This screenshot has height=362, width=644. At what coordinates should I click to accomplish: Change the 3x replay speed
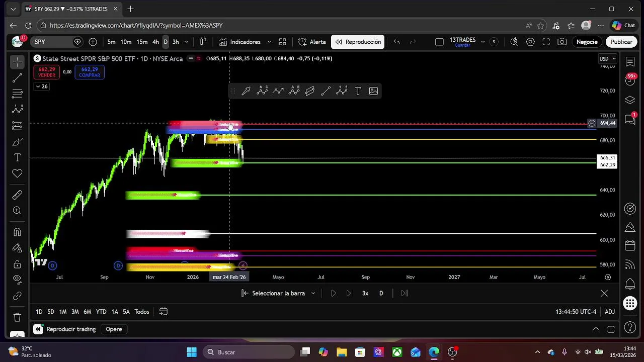(365, 293)
